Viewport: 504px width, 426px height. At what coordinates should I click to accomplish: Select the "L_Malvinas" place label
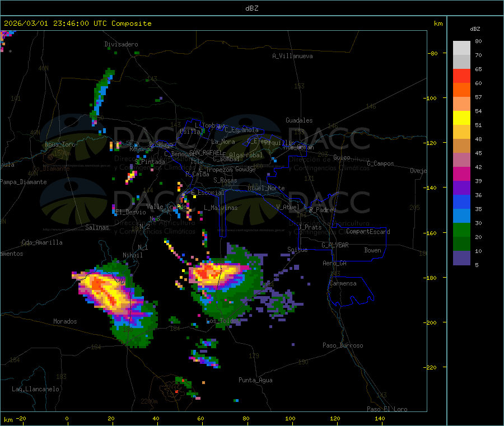[x=221, y=208]
